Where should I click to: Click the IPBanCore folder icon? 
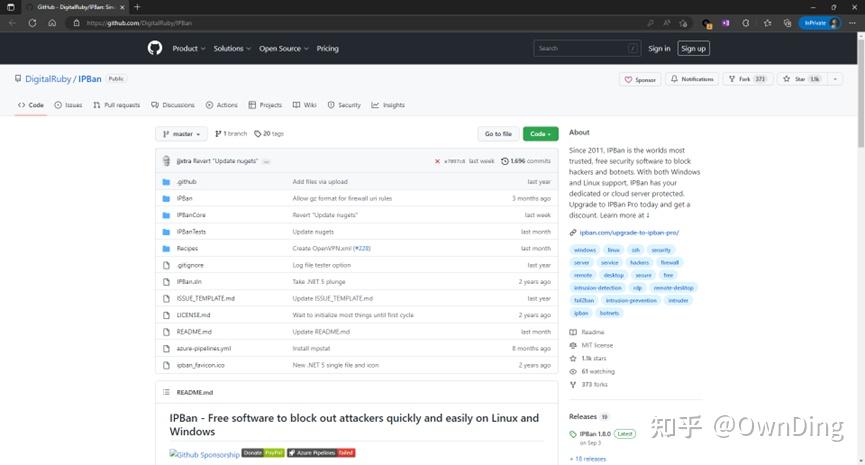coord(166,215)
